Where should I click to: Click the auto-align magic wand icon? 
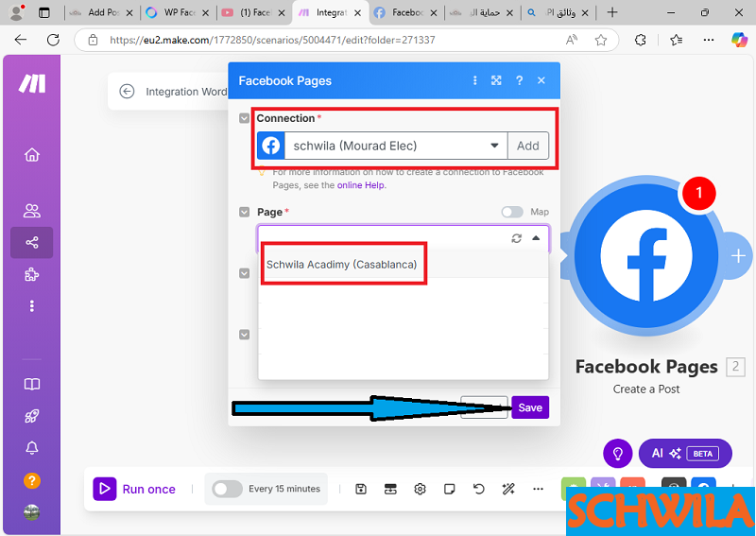(x=508, y=489)
